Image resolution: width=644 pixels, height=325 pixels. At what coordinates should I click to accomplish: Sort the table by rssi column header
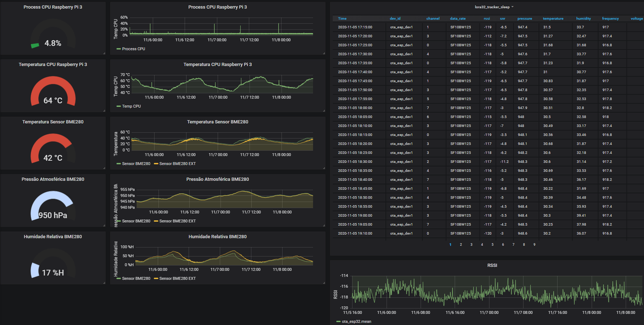pos(487,19)
